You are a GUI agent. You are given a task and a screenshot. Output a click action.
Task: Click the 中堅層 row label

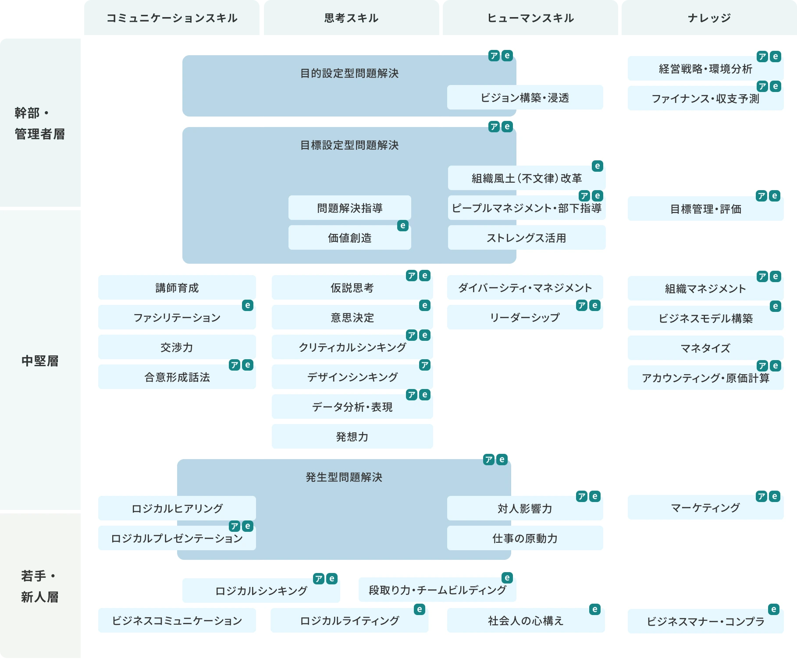[x=40, y=361]
